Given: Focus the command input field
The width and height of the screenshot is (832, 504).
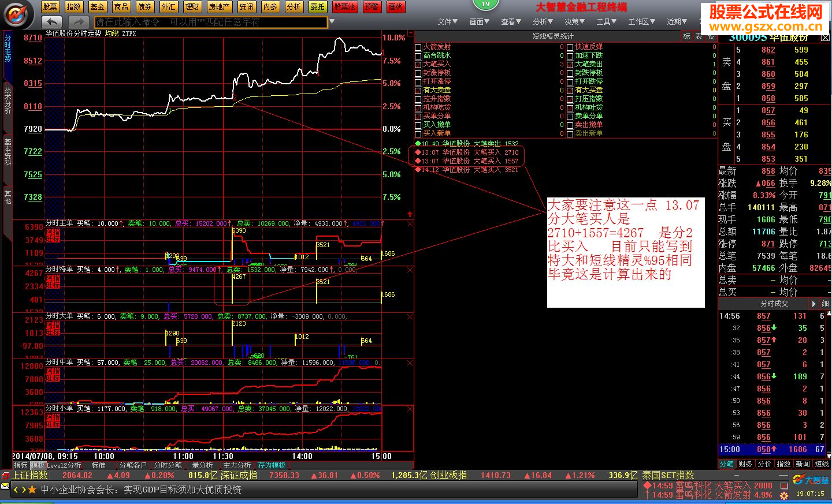Looking at the screenshot, I should (211, 22).
